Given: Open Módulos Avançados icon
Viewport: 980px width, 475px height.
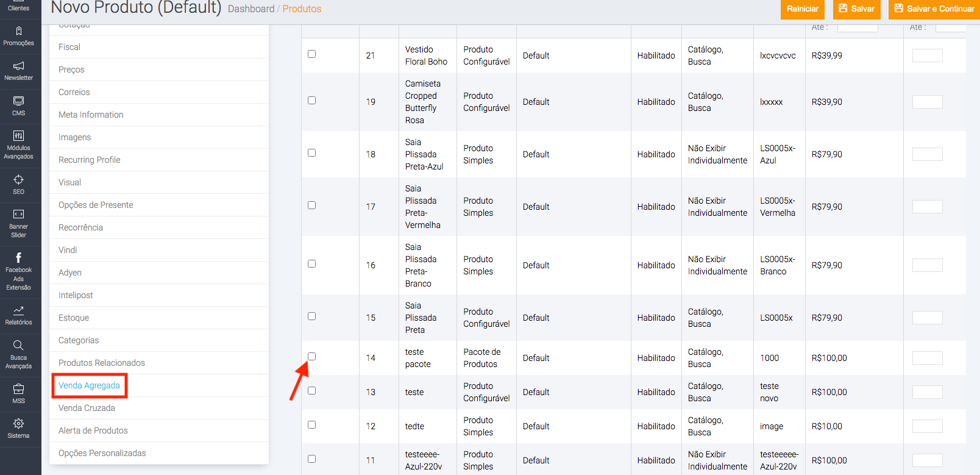Looking at the screenshot, I should [19, 135].
